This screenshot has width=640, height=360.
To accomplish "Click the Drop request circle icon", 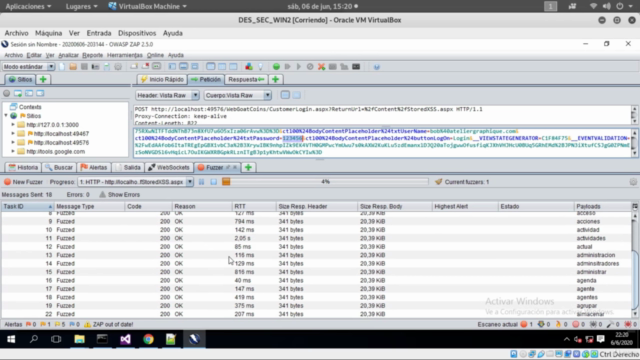I will coord(310,67).
